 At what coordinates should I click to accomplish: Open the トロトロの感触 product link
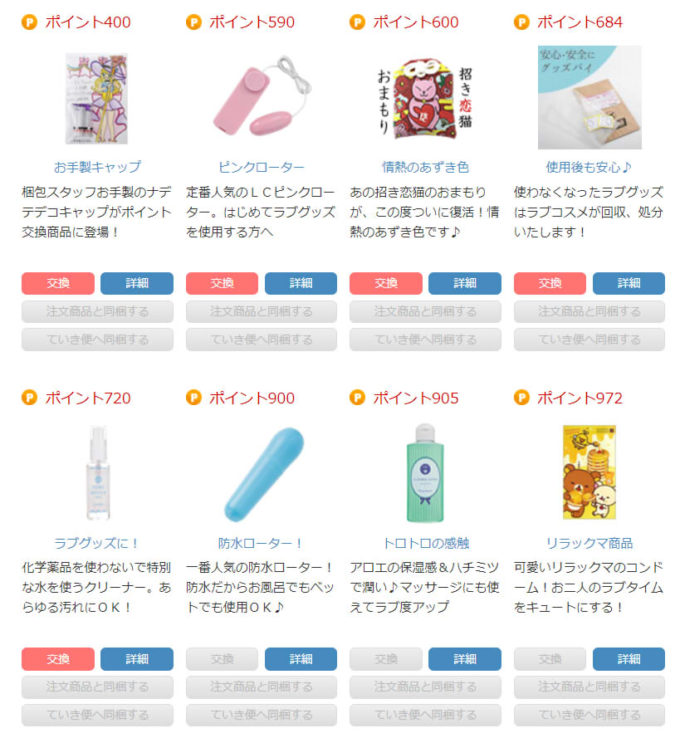pos(425,543)
